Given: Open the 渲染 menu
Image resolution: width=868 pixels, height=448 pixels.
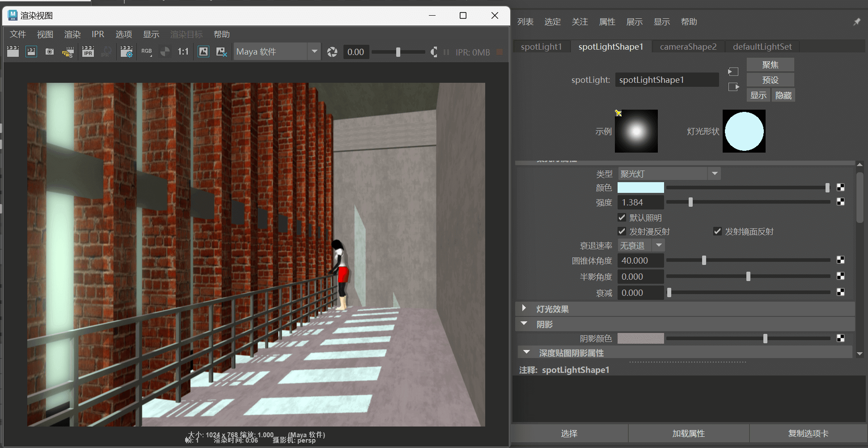Looking at the screenshot, I should point(72,34).
